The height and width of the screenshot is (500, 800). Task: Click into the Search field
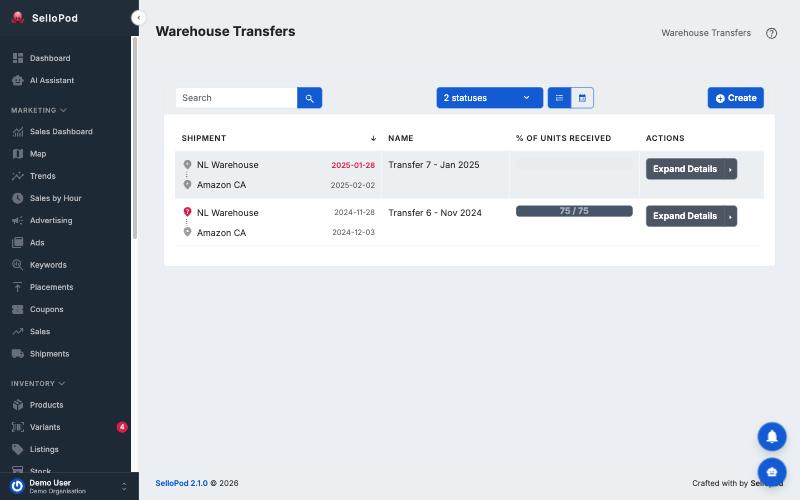pos(236,98)
